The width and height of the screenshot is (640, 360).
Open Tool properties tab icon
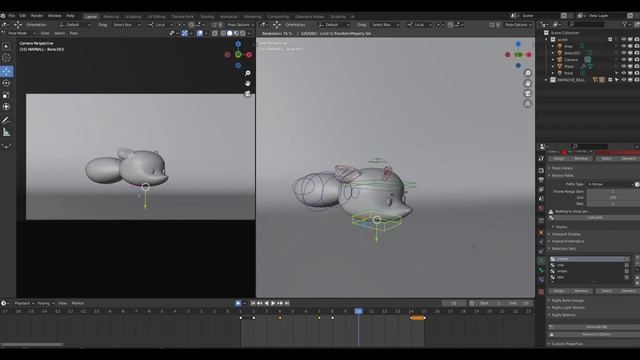tap(541, 158)
